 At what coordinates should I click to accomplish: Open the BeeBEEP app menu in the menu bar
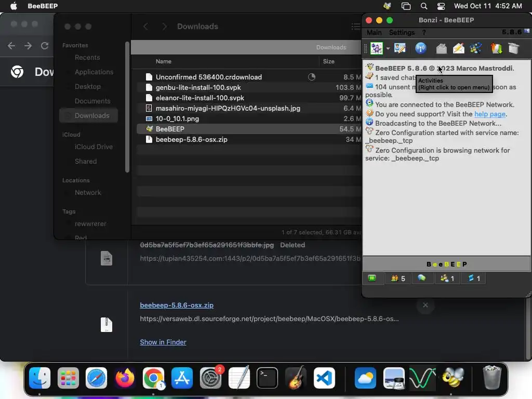pyautogui.click(x=43, y=6)
